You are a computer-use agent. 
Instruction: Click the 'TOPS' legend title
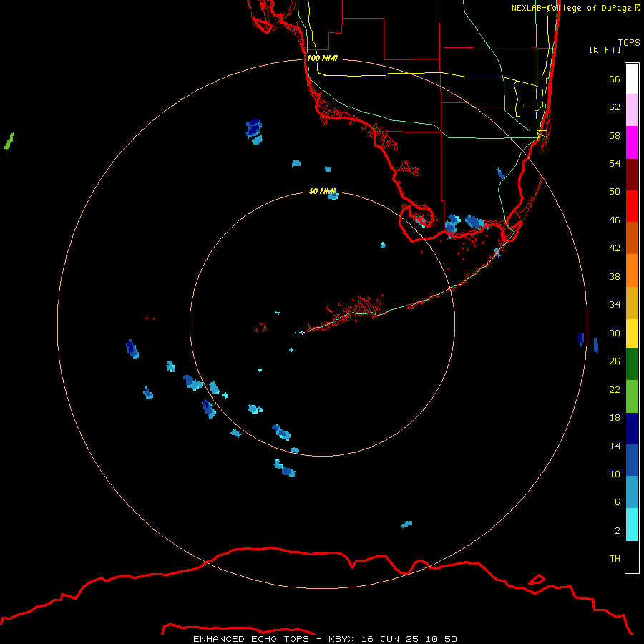[x=629, y=42]
